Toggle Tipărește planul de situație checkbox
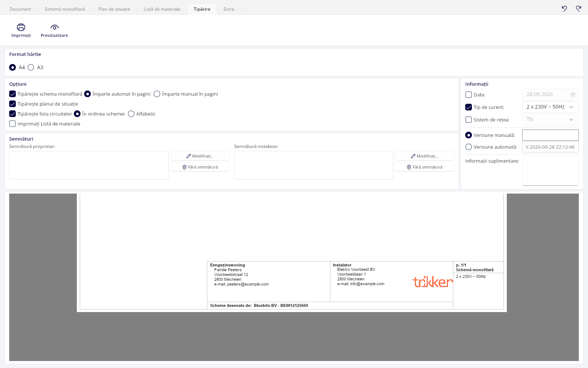 click(x=12, y=104)
